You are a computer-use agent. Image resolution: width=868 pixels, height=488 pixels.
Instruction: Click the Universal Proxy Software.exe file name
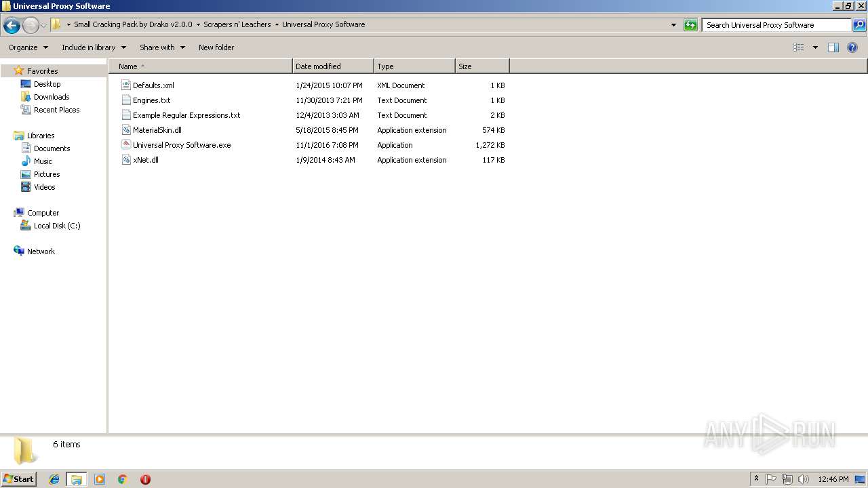(x=182, y=145)
